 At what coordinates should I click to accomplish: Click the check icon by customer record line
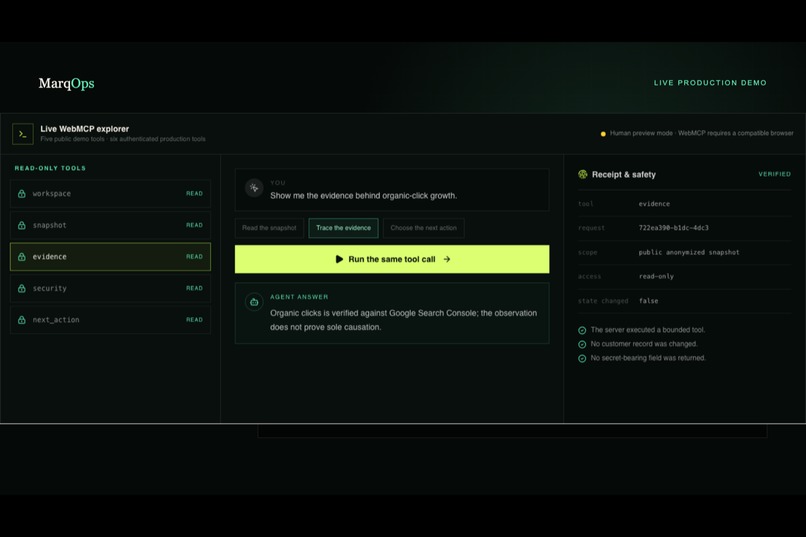pyautogui.click(x=582, y=344)
